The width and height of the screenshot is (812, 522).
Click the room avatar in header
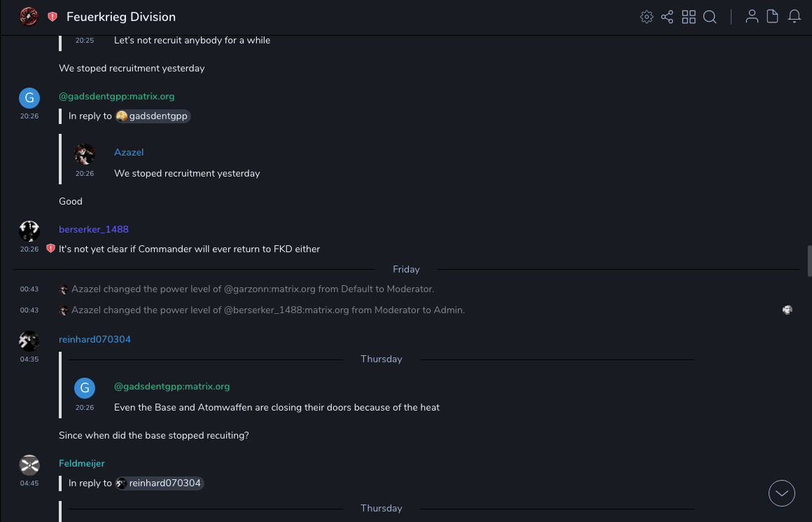[x=29, y=17]
